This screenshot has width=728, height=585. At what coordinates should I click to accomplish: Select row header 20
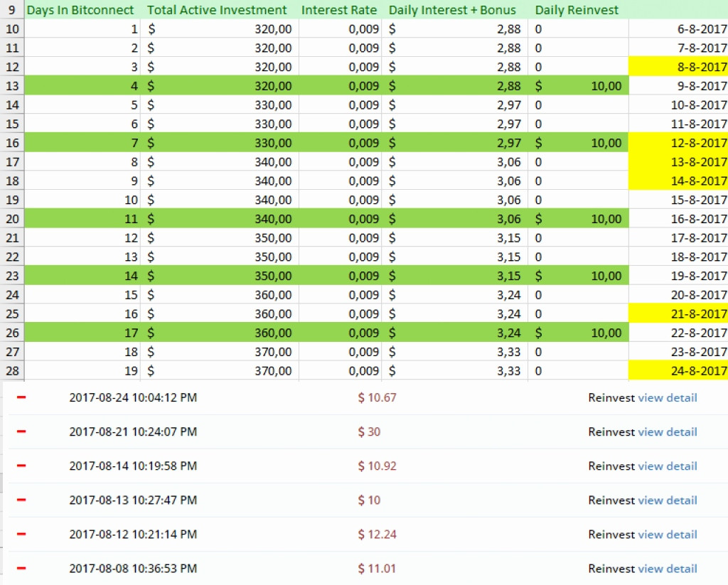pos(12,219)
